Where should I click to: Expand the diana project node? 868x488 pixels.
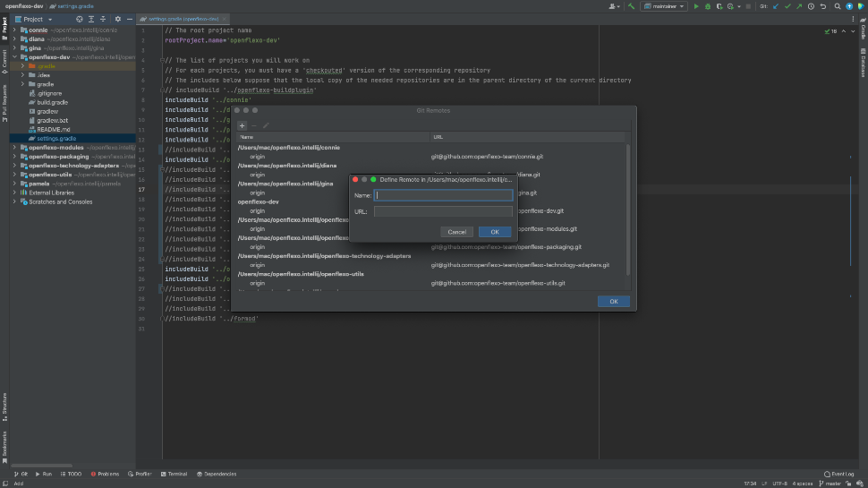coord(15,39)
